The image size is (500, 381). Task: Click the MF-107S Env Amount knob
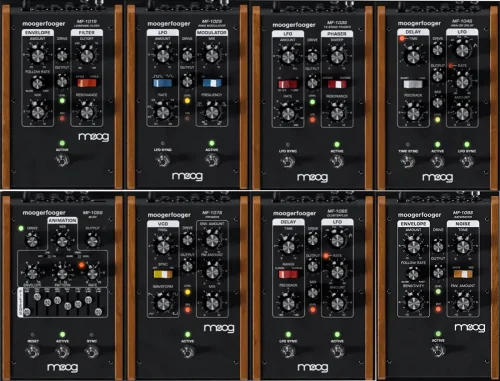212,241
